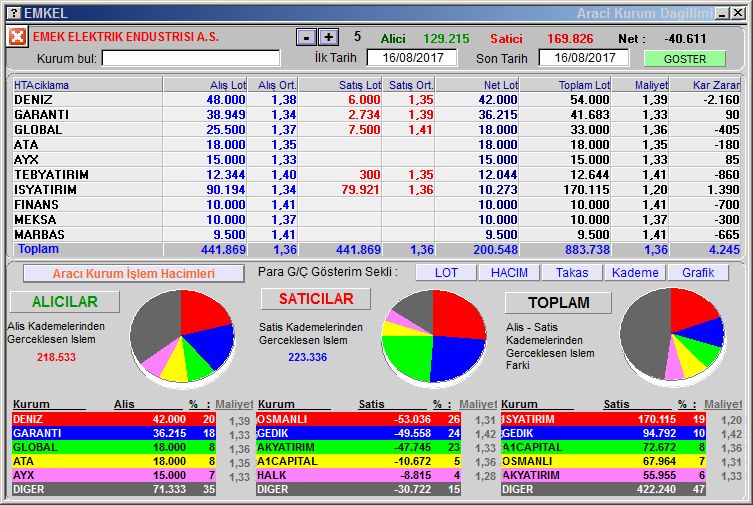Sort by Toplam Lot column header
753x505 pixels.
566,85
